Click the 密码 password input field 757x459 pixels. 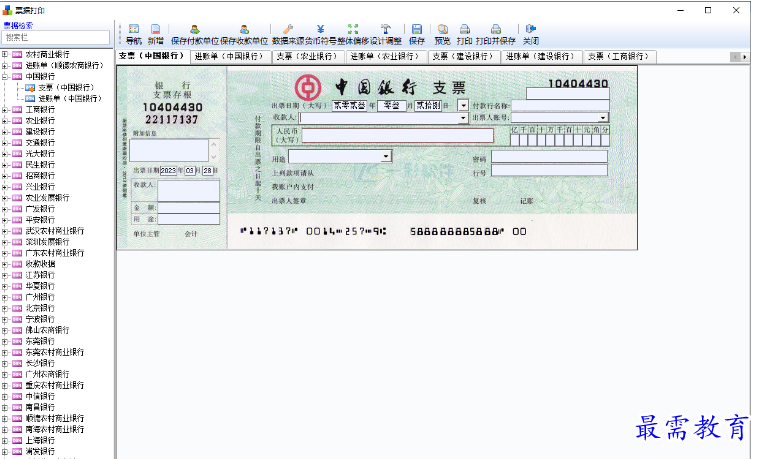pyautogui.click(x=549, y=156)
